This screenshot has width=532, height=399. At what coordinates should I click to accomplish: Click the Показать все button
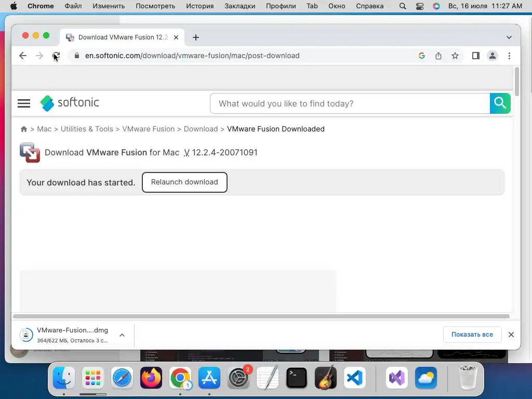pyautogui.click(x=472, y=335)
